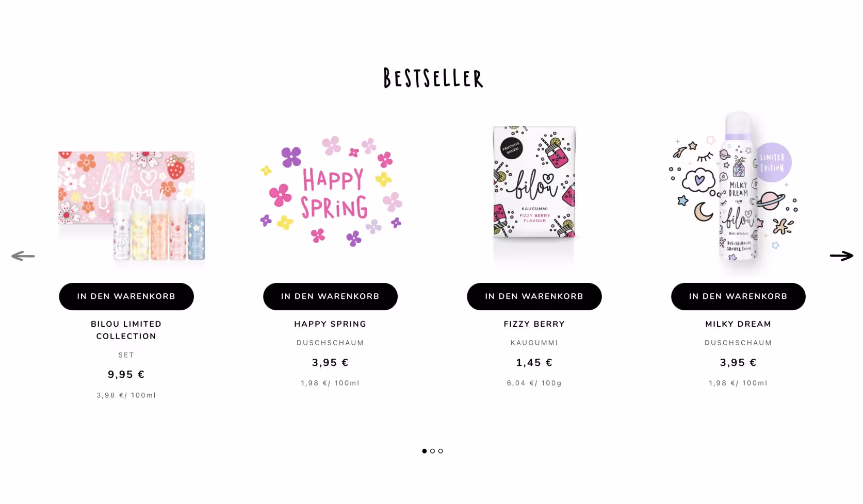
Task: Add Happy Spring to Warenkorb
Action: (x=330, y=296)
